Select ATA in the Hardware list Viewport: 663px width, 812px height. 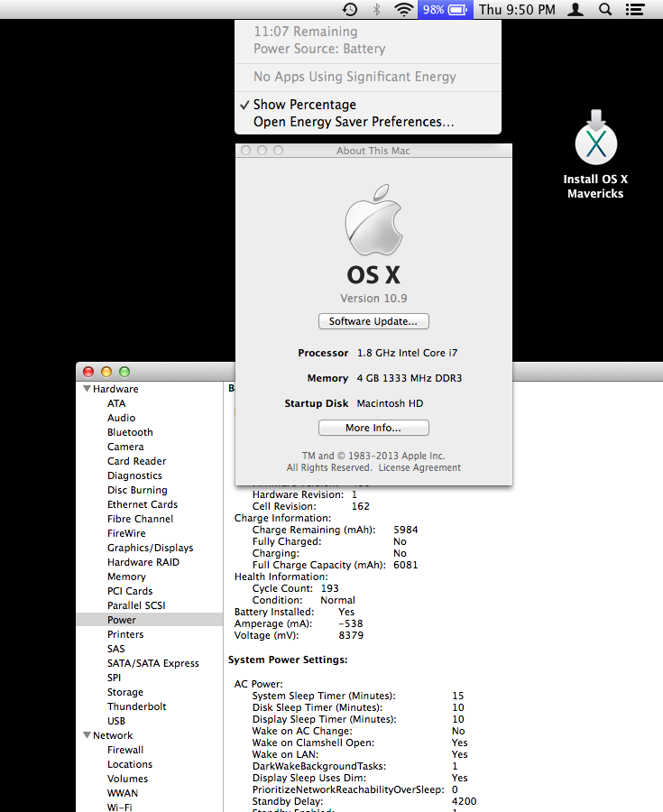point(116,403)
